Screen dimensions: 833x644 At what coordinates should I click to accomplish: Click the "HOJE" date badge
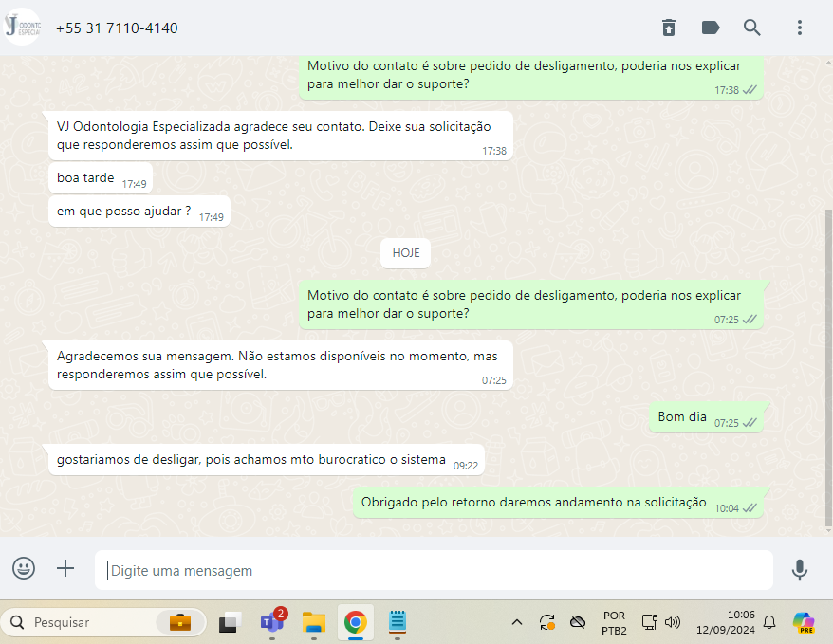[x=406, y=253]
